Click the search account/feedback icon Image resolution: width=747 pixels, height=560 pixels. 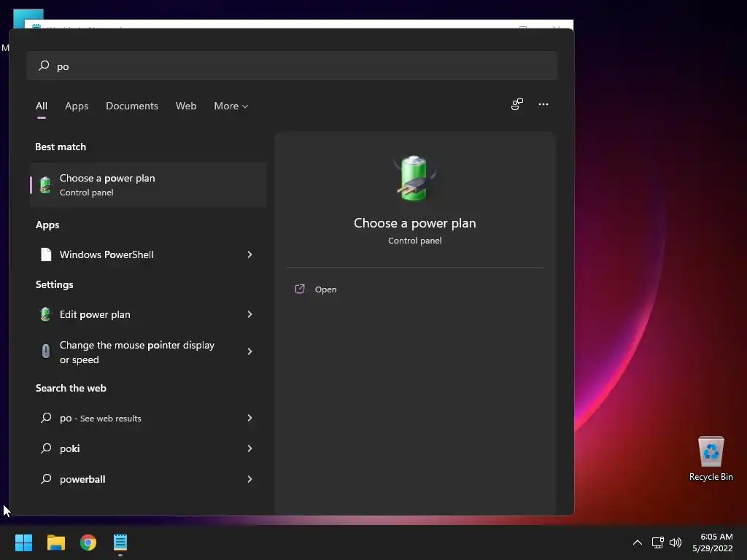[517, 104]
